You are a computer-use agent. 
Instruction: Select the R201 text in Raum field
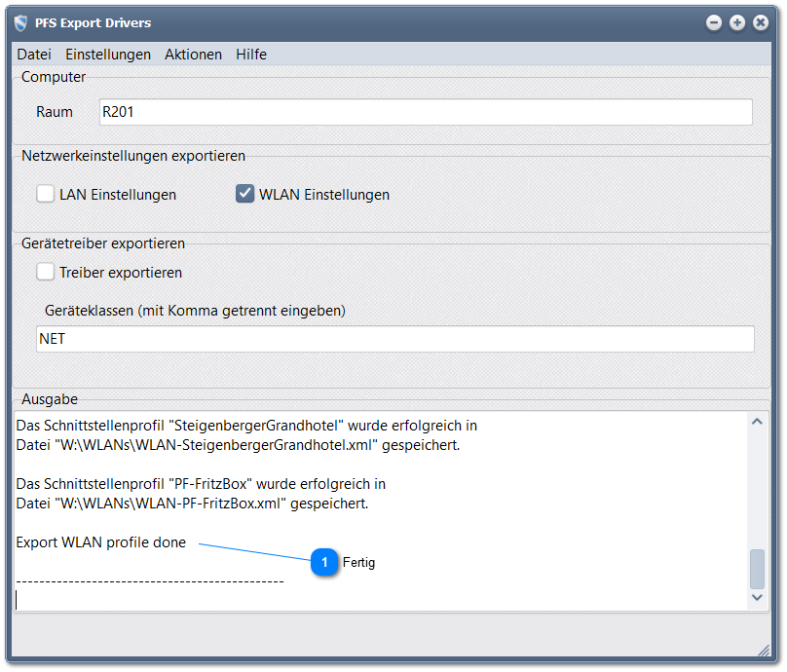(115, 112)
